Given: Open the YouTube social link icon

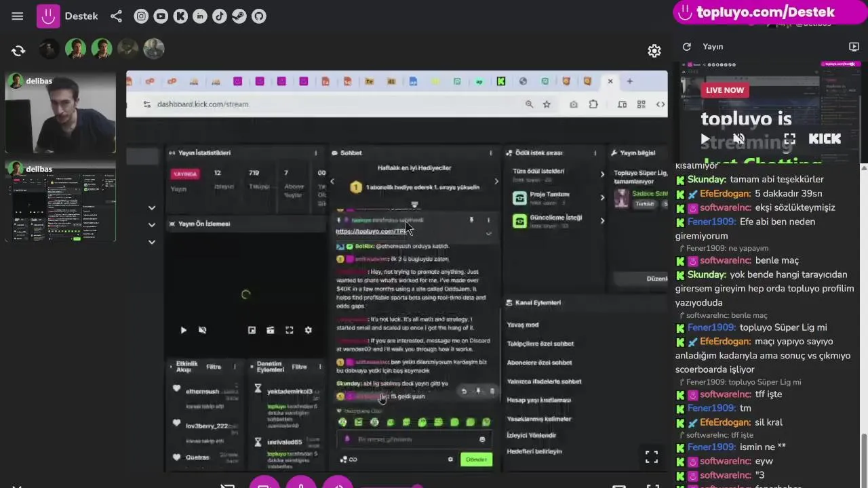Looking at the screenshot, I should pyautogui.click(x=161, y=16).
